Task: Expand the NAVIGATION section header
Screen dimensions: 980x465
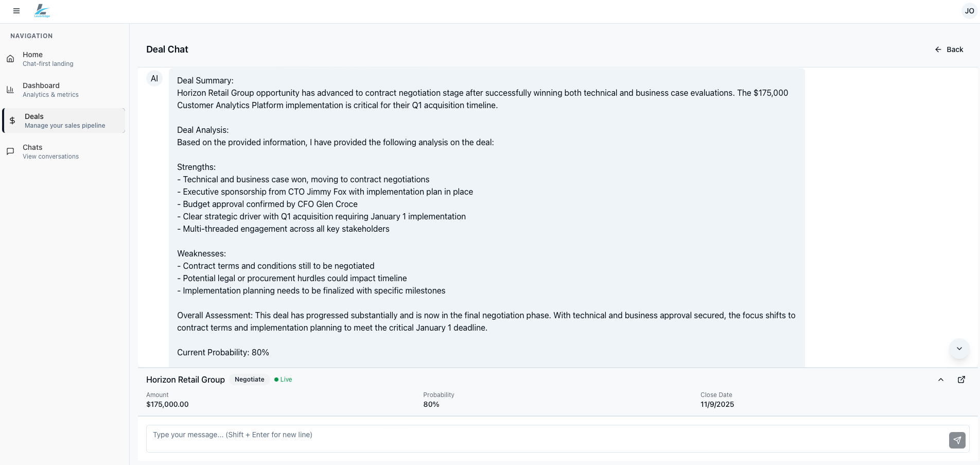Action: click(x=31, y=36)
